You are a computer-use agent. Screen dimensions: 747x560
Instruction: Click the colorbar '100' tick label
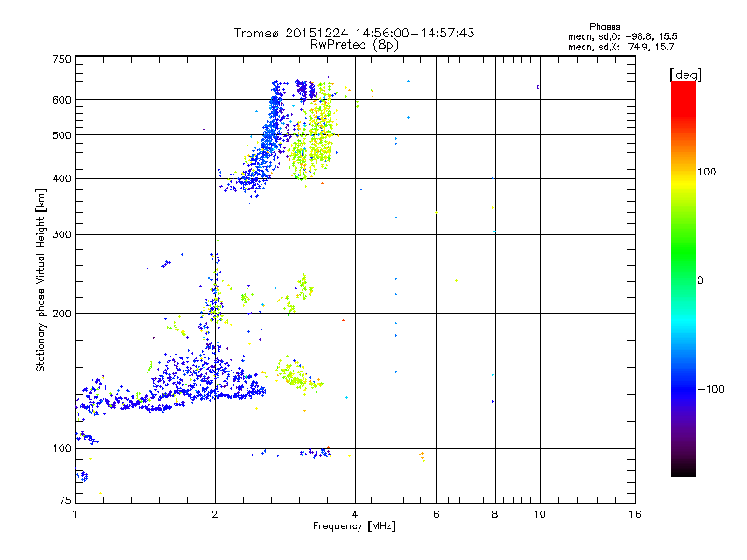coord(707,172)
